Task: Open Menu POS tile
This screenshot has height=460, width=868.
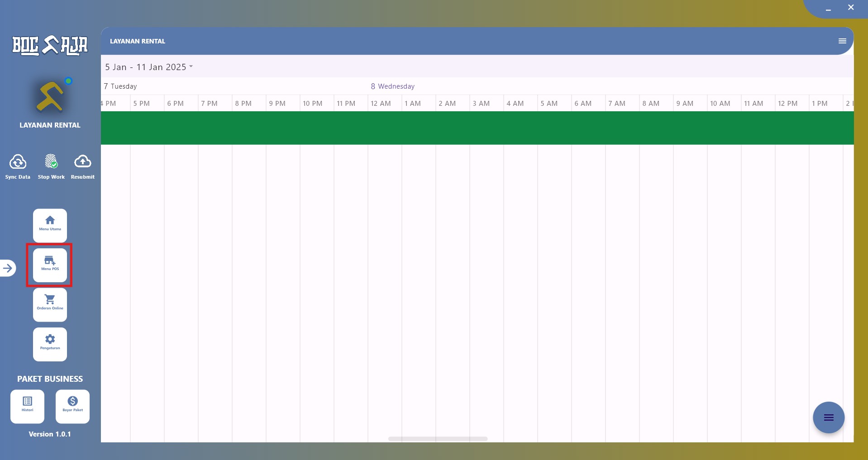Action: tap(50, 265)
